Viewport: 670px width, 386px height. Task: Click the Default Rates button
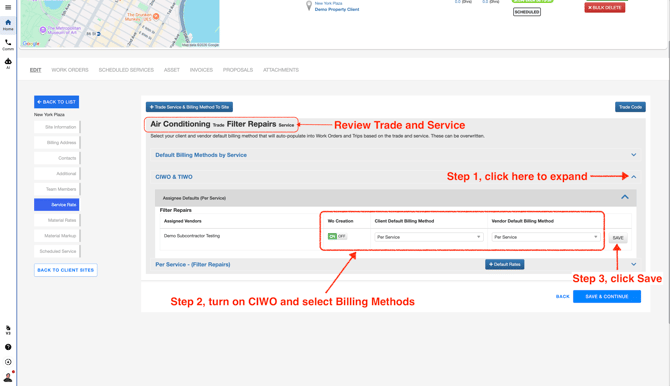(x=505, y=264)
